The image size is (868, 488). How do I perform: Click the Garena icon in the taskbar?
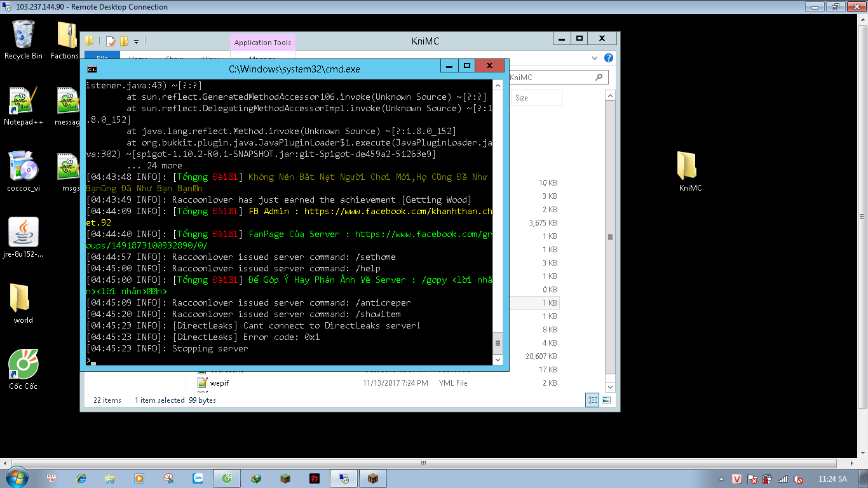point(314,478)
